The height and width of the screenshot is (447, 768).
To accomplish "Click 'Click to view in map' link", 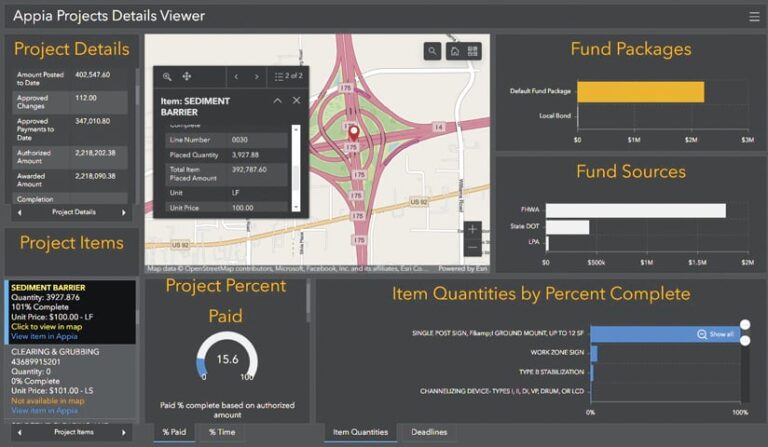I will click(47, 327).
